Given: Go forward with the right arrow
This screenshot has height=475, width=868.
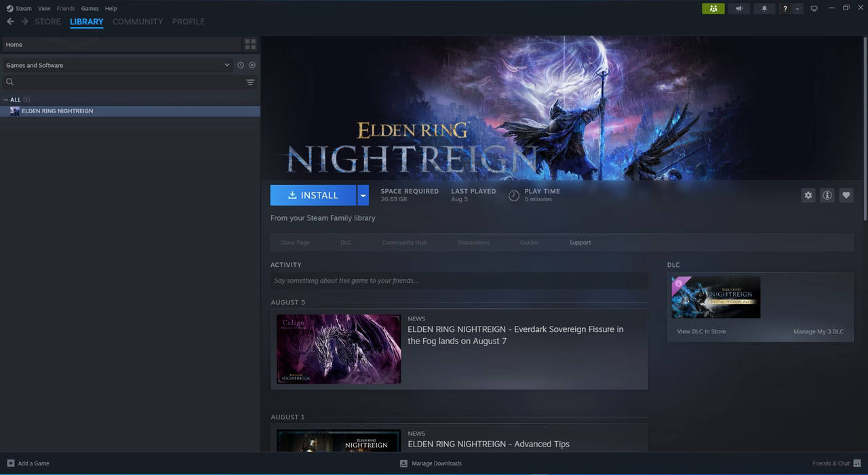Looking at the screenshot, I should point(25,22).
